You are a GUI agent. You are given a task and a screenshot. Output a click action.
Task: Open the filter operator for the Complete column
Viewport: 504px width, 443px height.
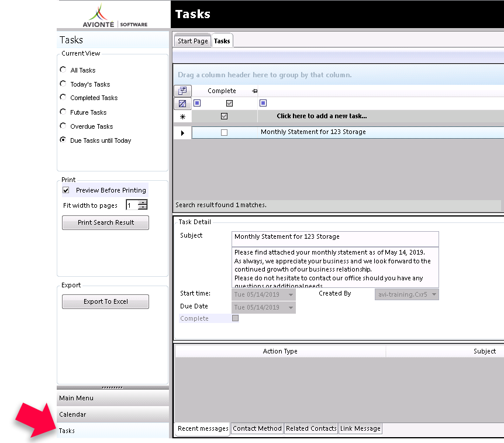[x=198, y=103]
